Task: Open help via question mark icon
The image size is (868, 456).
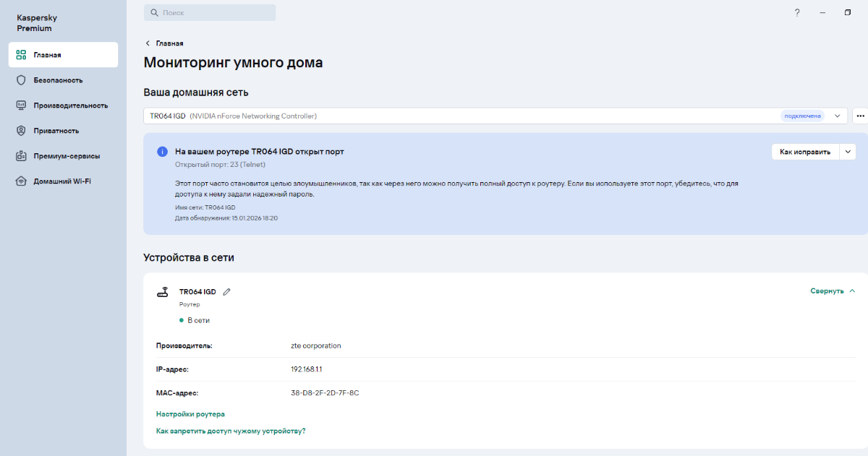Action: [x=797, y=12]
